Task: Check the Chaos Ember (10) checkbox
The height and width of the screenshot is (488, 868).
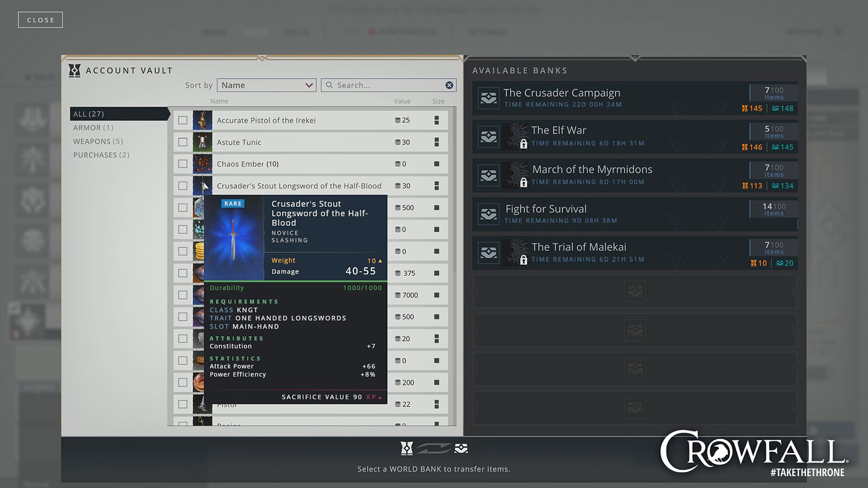Action: (x=183, y=164)
